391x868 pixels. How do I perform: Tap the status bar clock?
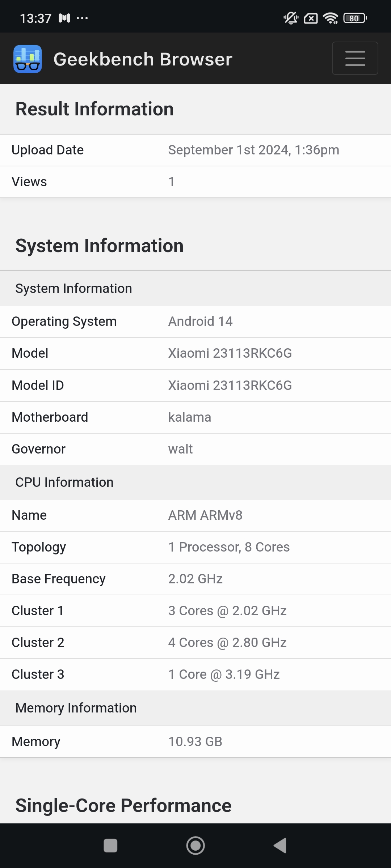(x=35, y=18)
